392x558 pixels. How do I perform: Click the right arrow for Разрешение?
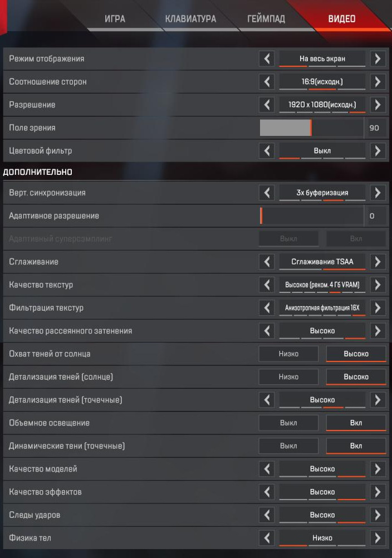[x=378, y=104]
